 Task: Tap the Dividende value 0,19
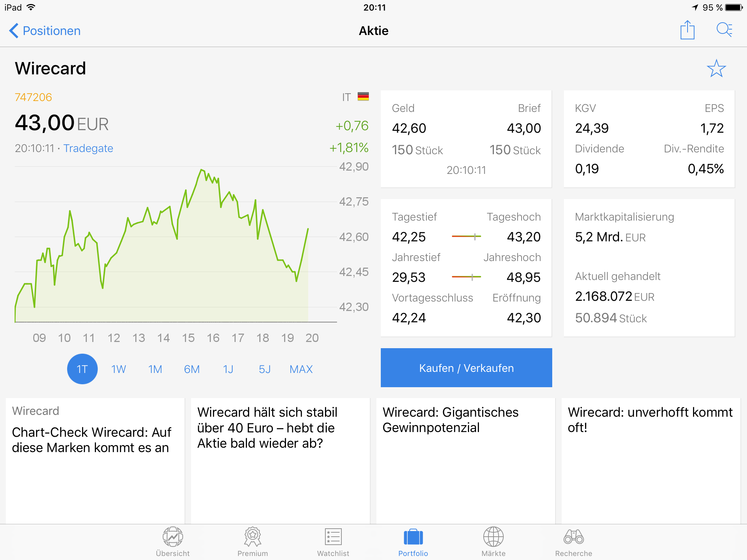tap(587, 169)
